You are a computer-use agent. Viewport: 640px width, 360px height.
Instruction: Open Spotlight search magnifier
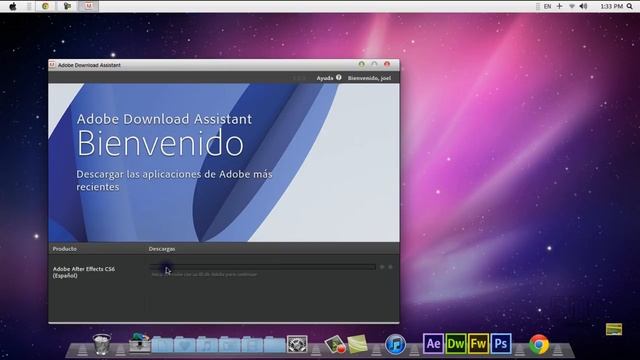click(630, 6)
